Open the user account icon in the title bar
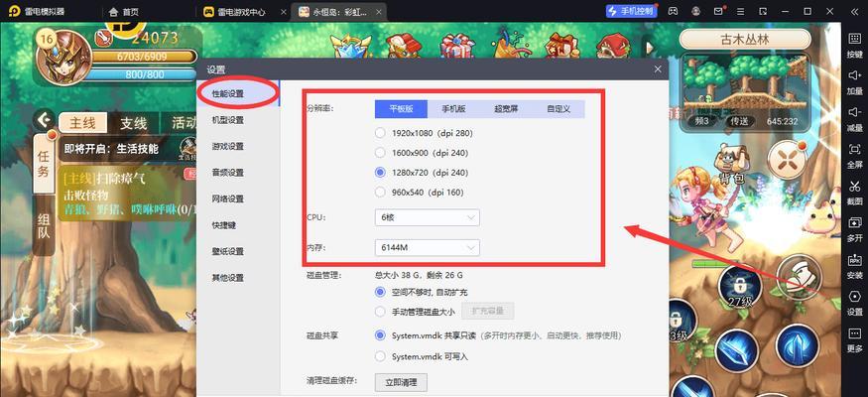This screenshot has width=868, height=397. coord(695,11)
